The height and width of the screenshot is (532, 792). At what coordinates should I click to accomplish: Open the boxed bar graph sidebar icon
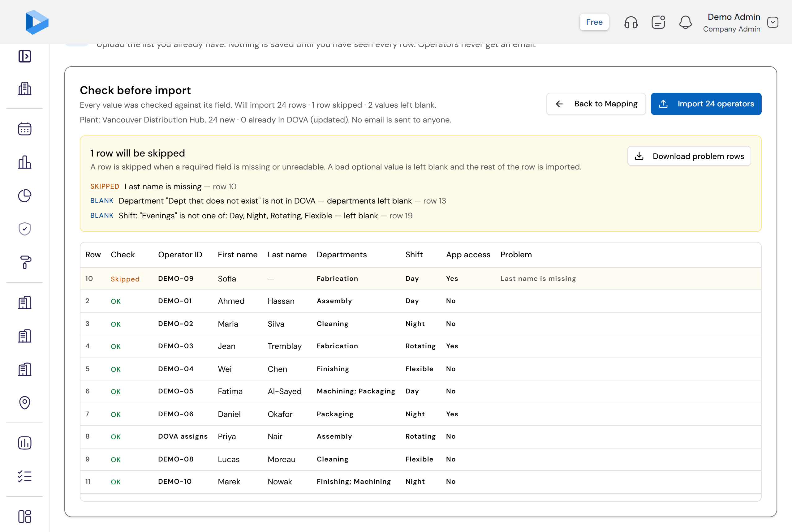click(x=24, y=443)
